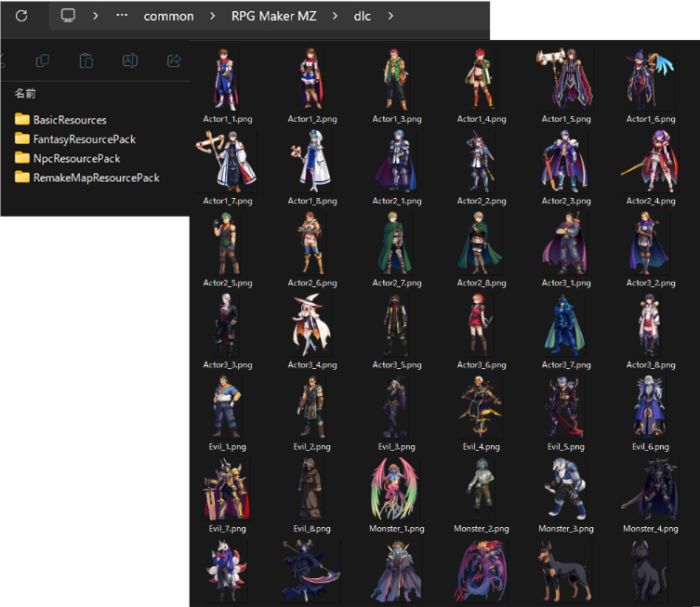Expand chevron between common and RPG Maker MZ
The height and width of the screenshot is (607, 700).
click(x=212, y=17)
